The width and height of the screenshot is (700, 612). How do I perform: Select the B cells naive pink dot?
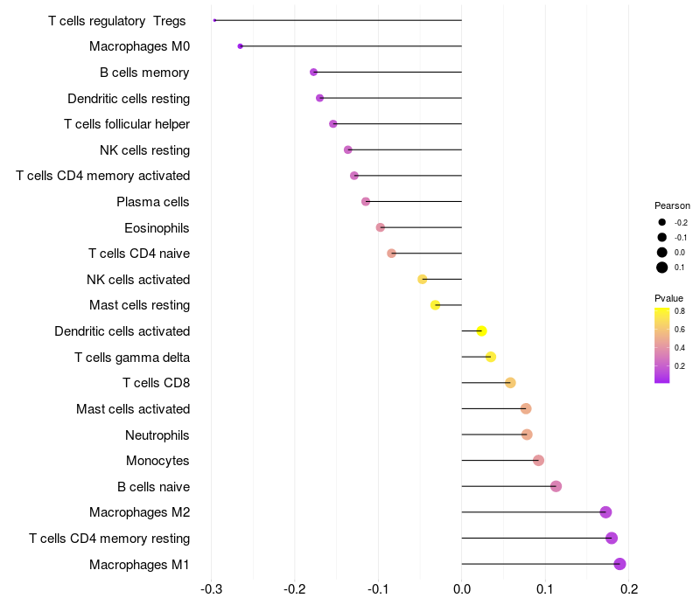pyautogui.click(x=556, y=486)
